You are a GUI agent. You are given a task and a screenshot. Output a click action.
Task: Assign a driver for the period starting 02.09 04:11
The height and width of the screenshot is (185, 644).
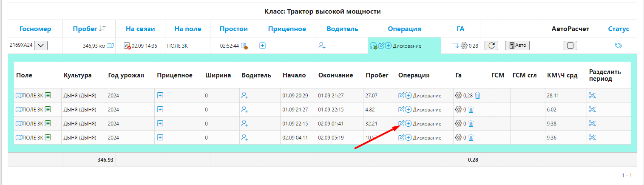tap(245, 137)
